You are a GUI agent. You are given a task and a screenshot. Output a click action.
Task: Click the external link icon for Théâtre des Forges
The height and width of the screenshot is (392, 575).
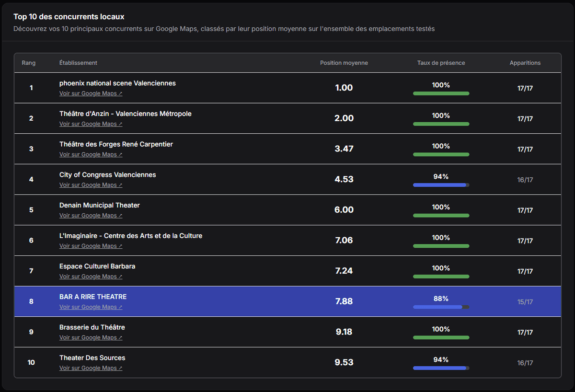click(x=120, y=154)
